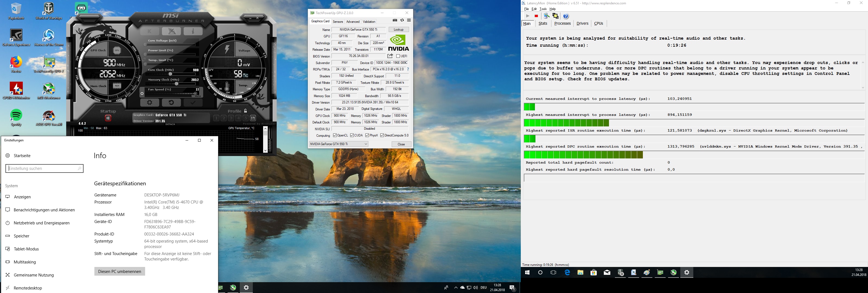The image size is (868, 293).
Task: Switch to the Sensors tab in GPU-Z
Action: click(338, 22)
